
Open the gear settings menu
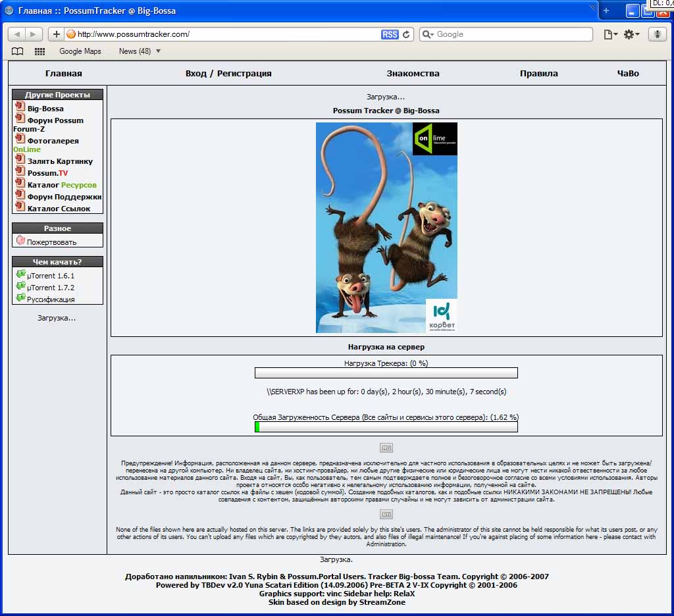pos(631,34)
